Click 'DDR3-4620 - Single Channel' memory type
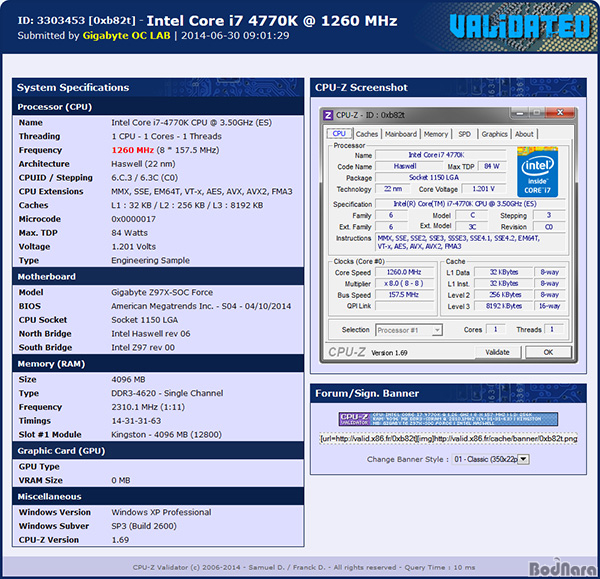 pyautogui.click(x=167, y=393)
